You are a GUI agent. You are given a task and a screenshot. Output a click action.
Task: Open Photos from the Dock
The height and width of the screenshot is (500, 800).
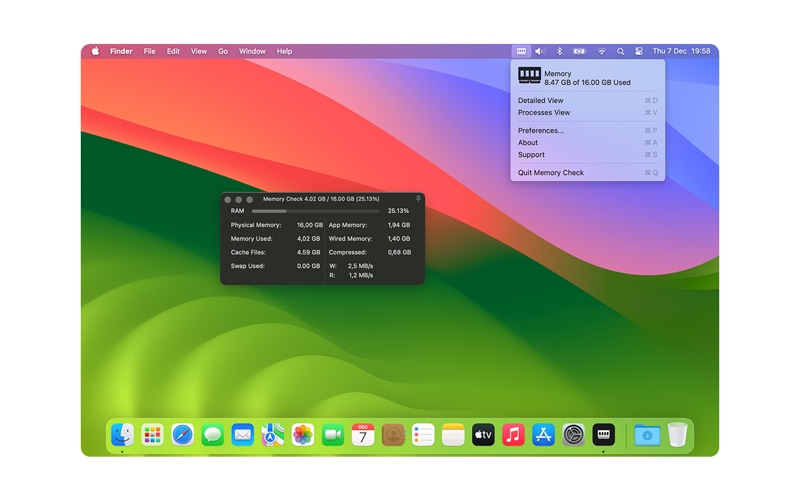click(x=303, y=435)
